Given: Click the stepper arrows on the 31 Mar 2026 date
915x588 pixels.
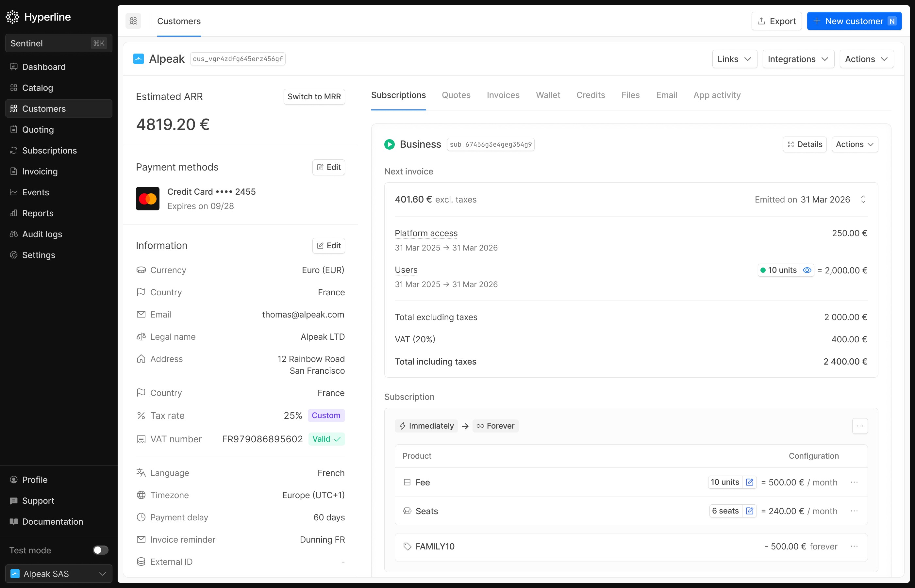Looking at the screenshot, I should 863,199.
